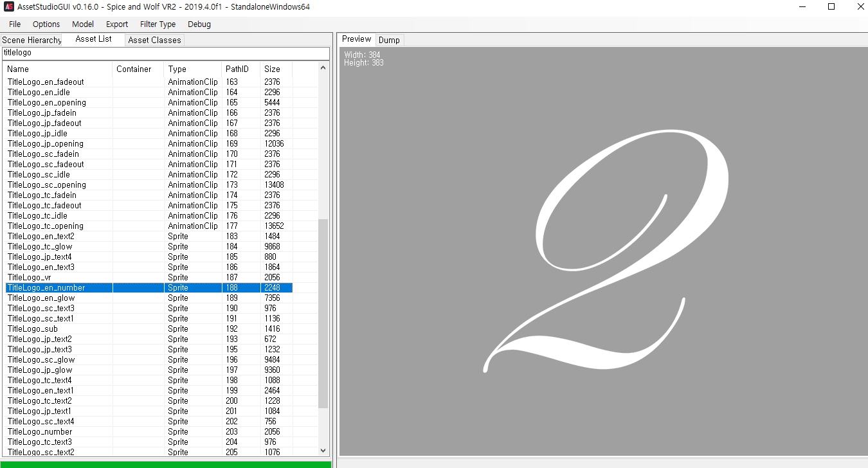Select the TitleLogo_jp_idle row
The width and height of the screenshot is (868, 468).
tap(149, 133)
